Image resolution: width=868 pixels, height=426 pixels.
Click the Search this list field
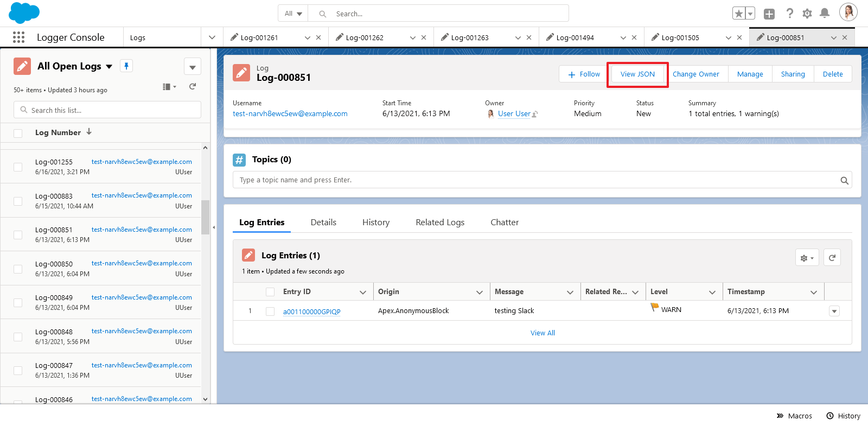point(107,110)
